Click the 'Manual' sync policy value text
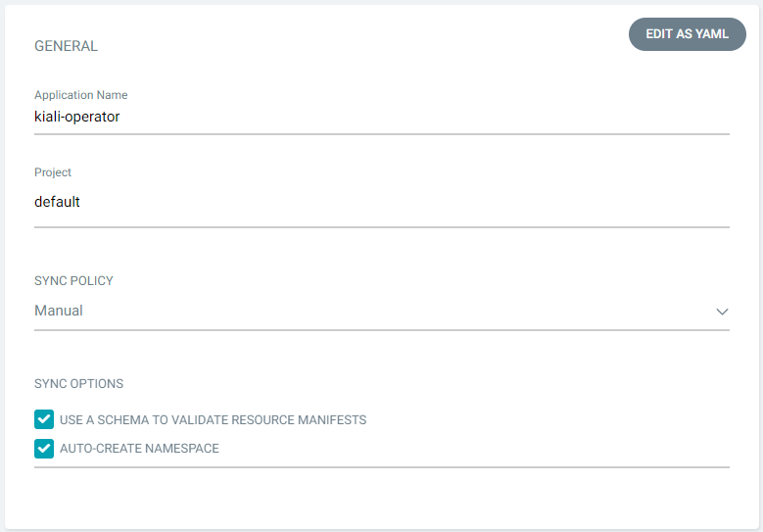This screenshot has height=532, width=763. point(59,311)
